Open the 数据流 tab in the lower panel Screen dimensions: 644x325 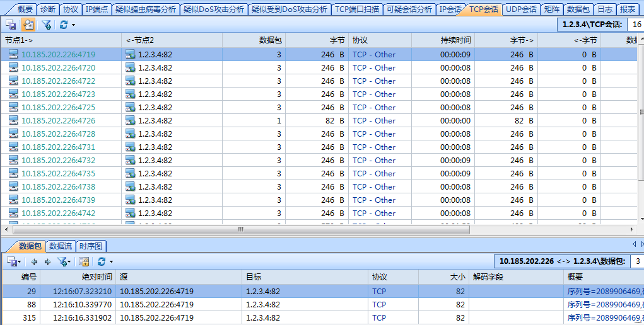click(61, 246)
